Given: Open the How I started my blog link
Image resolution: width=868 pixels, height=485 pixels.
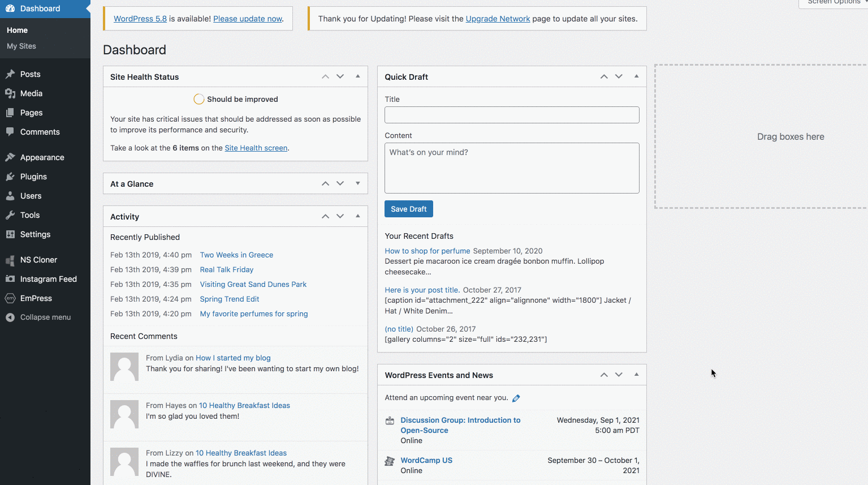Looking at the screenshot, I should 233,358.
